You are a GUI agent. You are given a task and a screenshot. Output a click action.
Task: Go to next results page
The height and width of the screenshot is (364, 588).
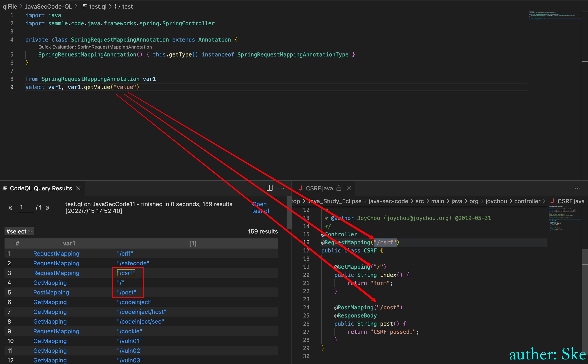click(47, 207)
